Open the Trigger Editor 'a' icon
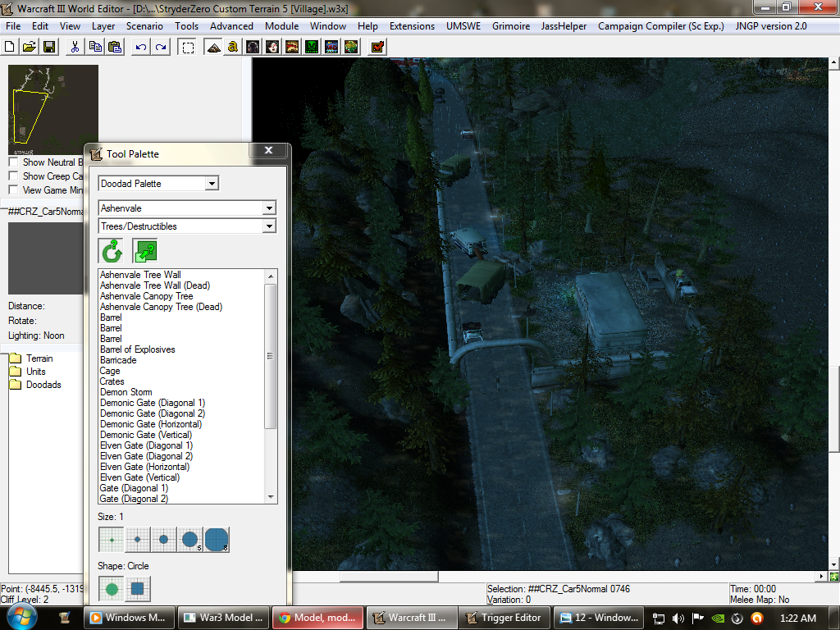This screenshot has height=630, width=840. pyautogui.click(x=232, y=47)
